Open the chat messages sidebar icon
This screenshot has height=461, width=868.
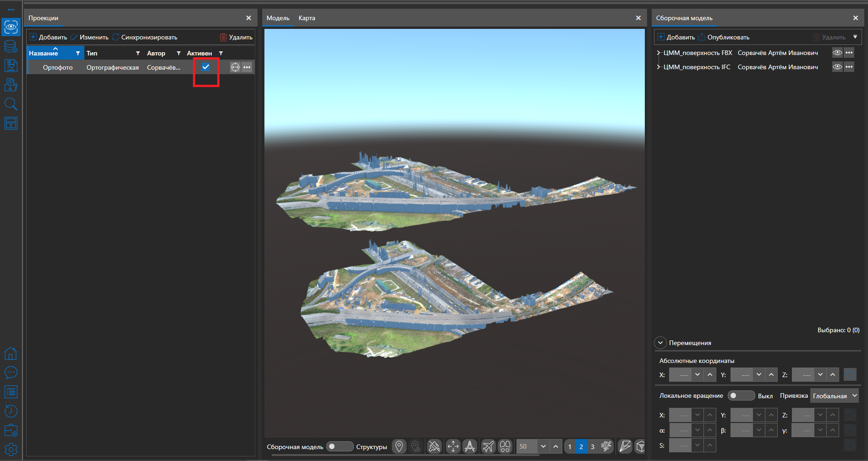(x=11, y=373)
